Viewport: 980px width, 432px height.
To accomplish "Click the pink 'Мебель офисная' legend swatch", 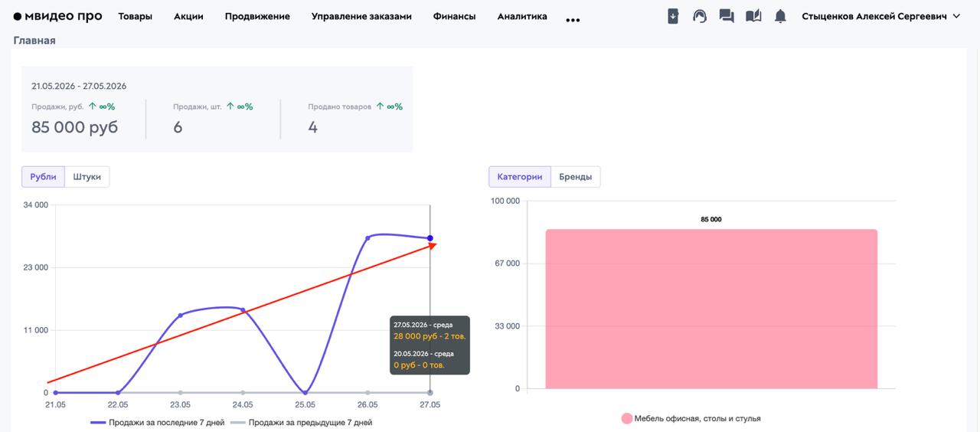I will coord(627,418).
